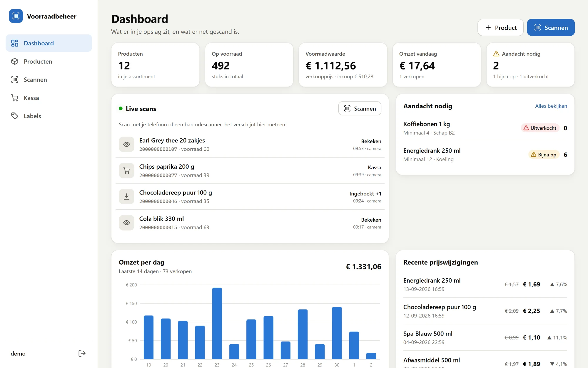The width and height of the screenshot is (588, 368).
Task: Click the eye icon for Earl Grey thee
Action: click(126, 144)
